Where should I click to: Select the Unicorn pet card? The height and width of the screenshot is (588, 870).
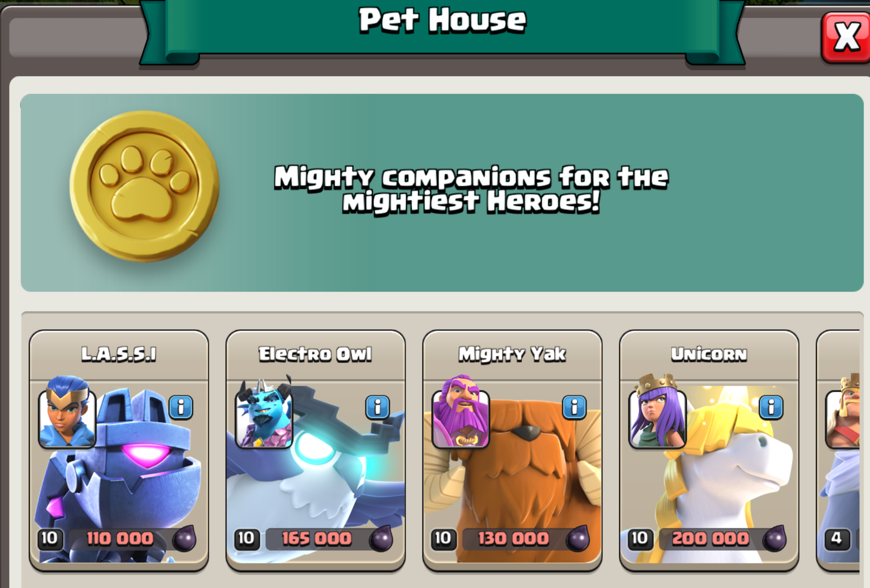[709, 451]
